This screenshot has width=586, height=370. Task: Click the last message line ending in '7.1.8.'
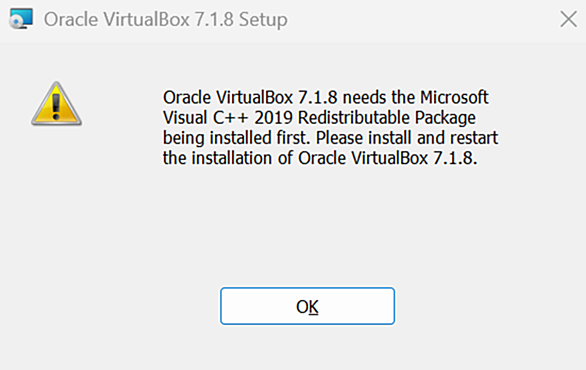320,158
